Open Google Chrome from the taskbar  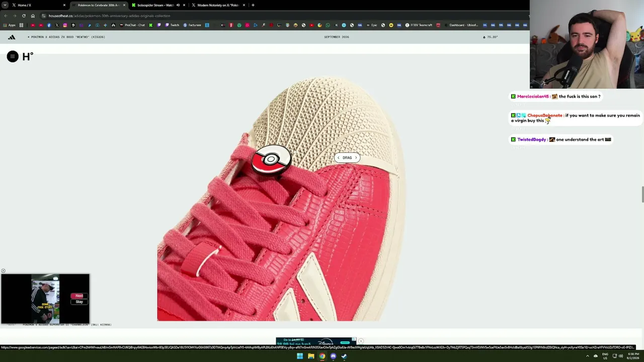pos(322,356)
